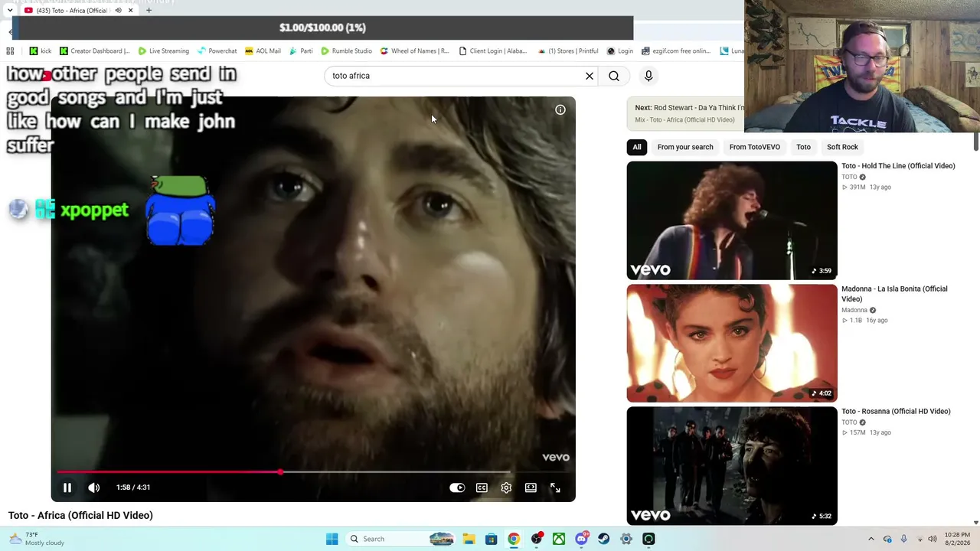This screenshot has width=980, height=551.
Task: Open the 'Next: Rod Stewart' mix panel
Action: [x=686, y=113]
